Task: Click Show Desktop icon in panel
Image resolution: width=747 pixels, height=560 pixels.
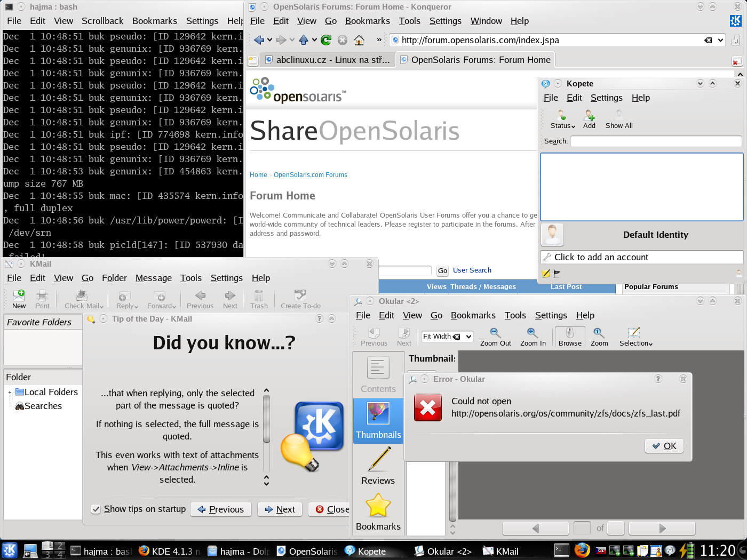Action: [x=30, y=550]
